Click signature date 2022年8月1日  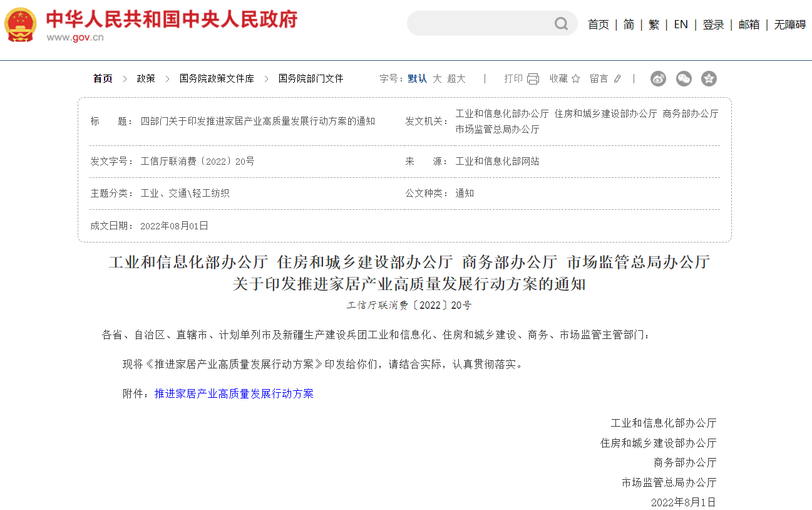[x=683, y=502]
